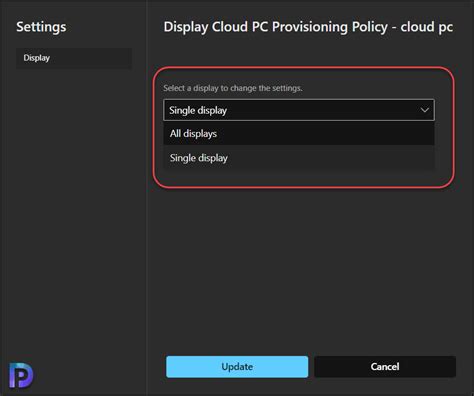
Task: Collapse dropdown using the chevron arrow
Action: pyautogui.click(x=424, y=110)
